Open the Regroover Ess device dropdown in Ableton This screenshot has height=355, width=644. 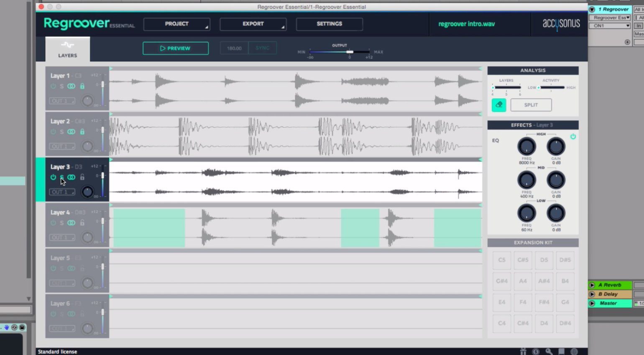[x=609, y=18]
